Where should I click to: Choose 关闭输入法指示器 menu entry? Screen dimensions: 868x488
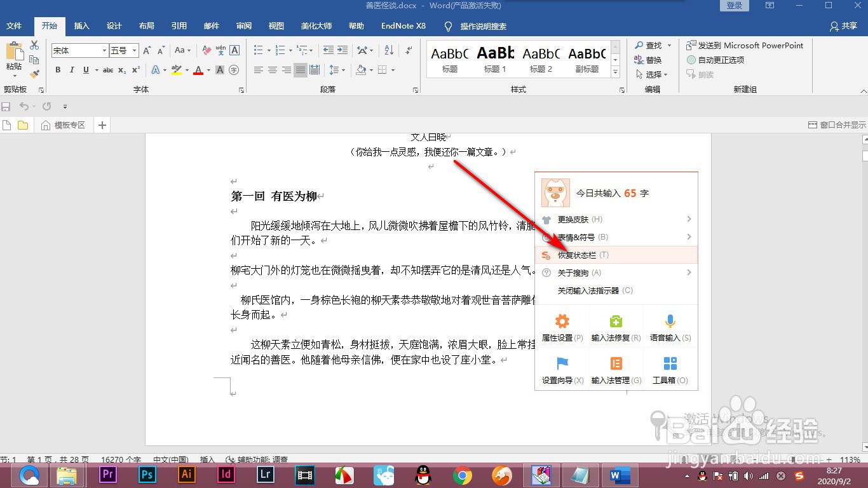pyautogui.click(x=616, y=290)
